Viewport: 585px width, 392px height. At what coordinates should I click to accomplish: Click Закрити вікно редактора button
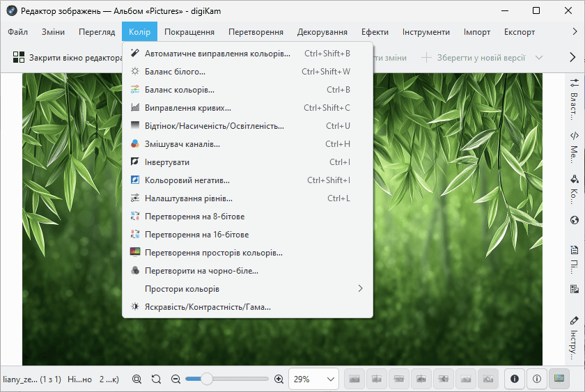(67, 57)
